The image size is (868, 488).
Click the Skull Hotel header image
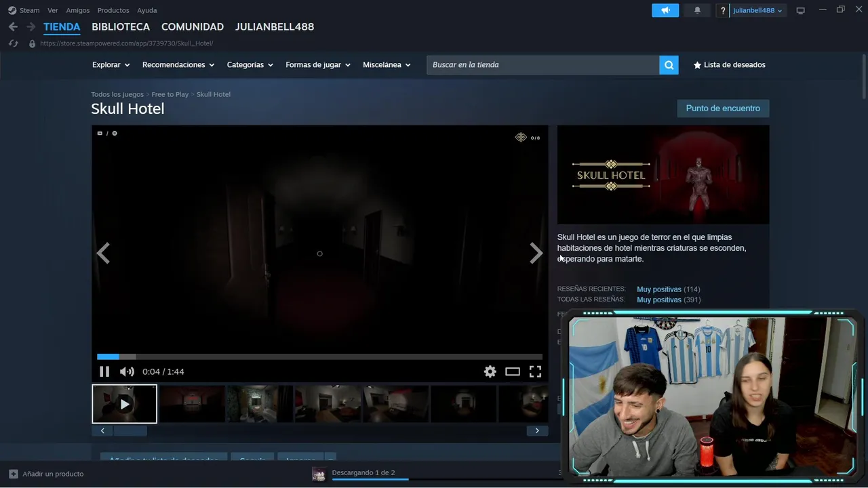tap(663, 175)
